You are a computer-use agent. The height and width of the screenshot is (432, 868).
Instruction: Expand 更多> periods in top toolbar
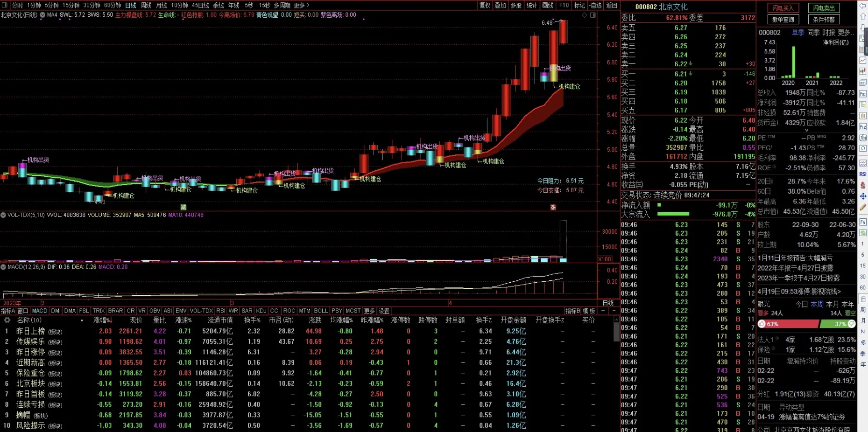pyautogui.click(x=302, y=5)
